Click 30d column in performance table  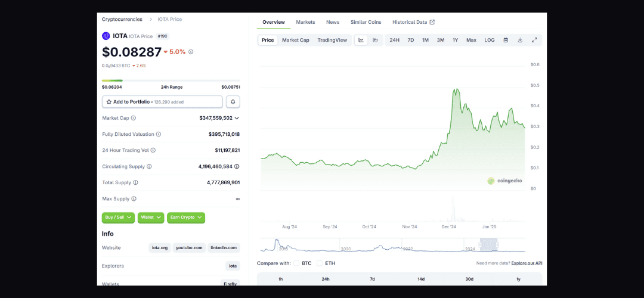pos(469,279)
